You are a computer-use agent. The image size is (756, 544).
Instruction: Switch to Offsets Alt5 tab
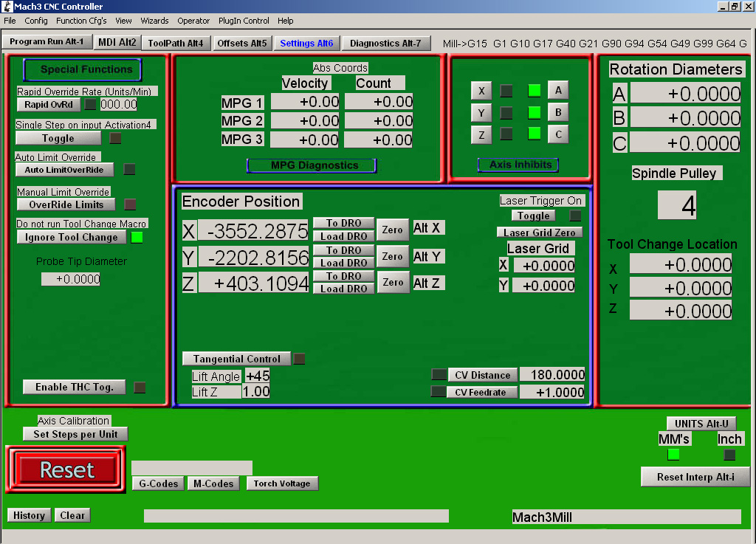(x=242, y=43)
